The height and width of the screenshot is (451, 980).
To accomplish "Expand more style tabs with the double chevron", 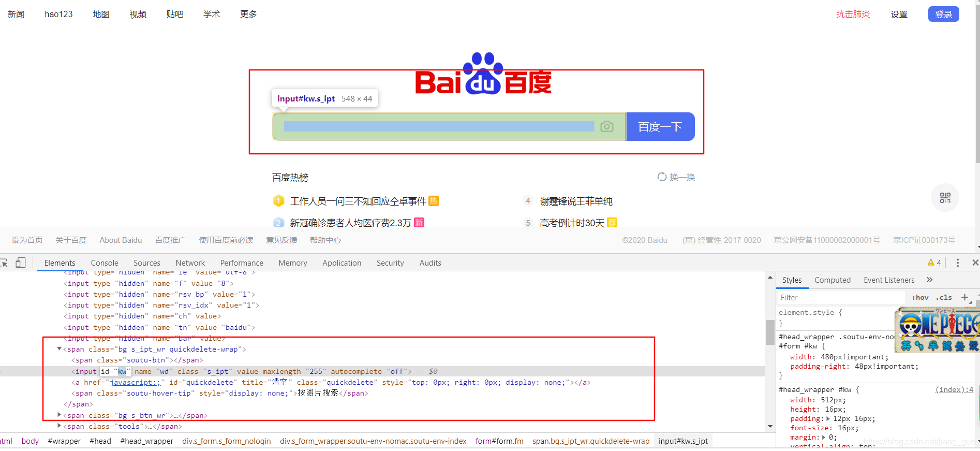I will [929, 280].
